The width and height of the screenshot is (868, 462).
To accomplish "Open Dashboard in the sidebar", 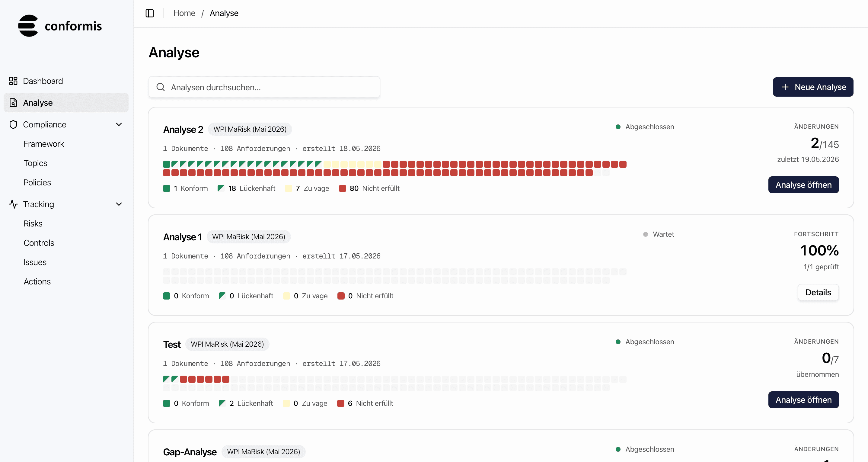I will 66,81.
